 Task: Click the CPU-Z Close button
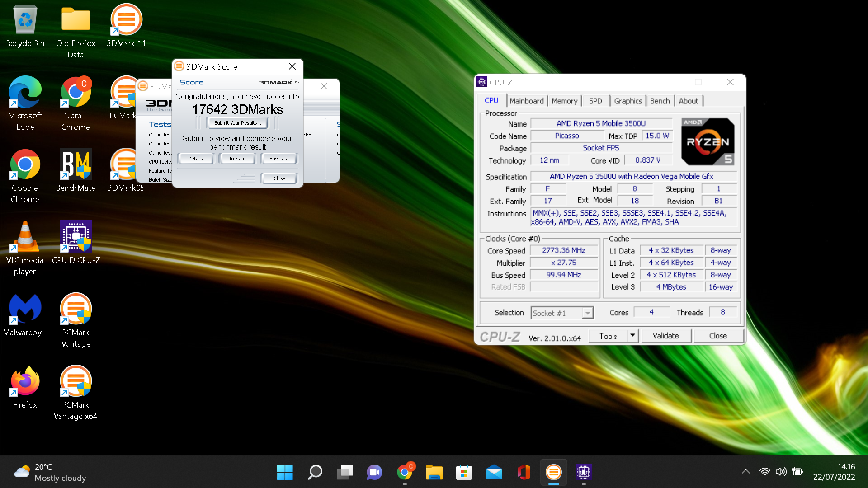click(x=718, y=336)
